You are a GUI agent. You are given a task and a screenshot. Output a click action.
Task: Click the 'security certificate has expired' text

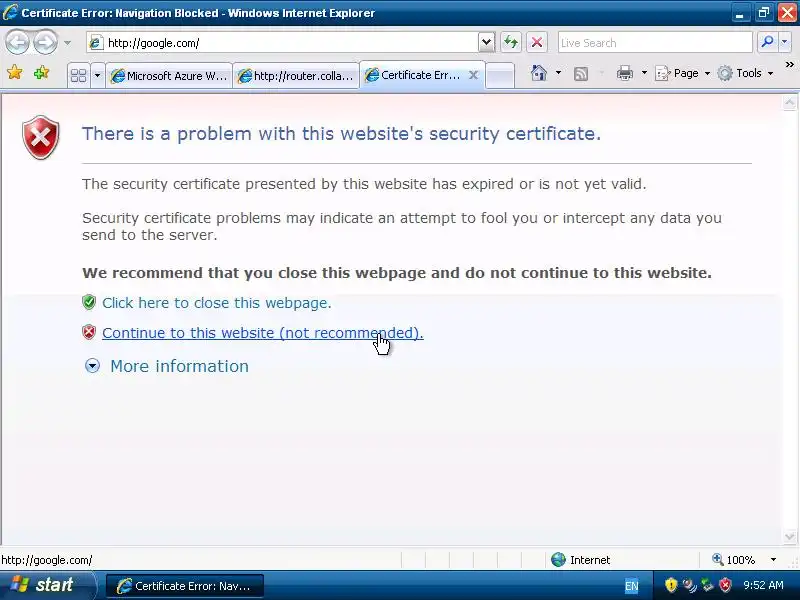coord(364,184)
